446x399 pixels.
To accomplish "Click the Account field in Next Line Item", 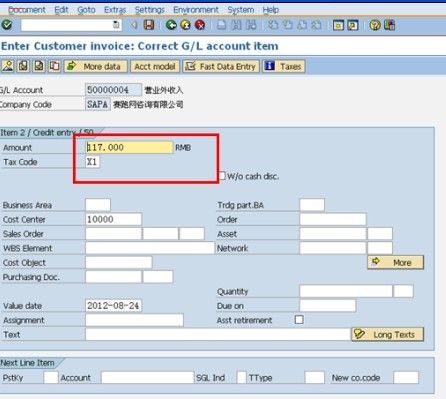I will [147, 377].
